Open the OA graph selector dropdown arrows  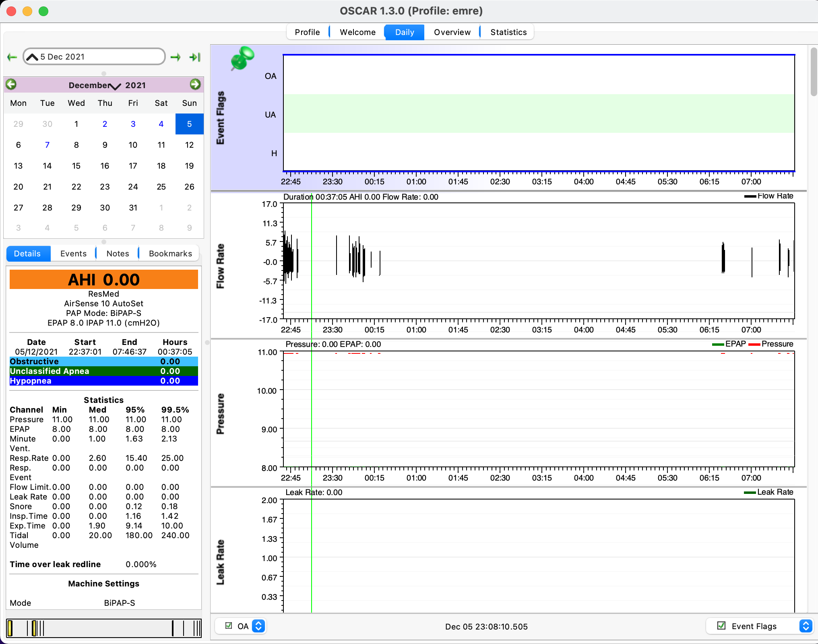(x=258, y=626)
